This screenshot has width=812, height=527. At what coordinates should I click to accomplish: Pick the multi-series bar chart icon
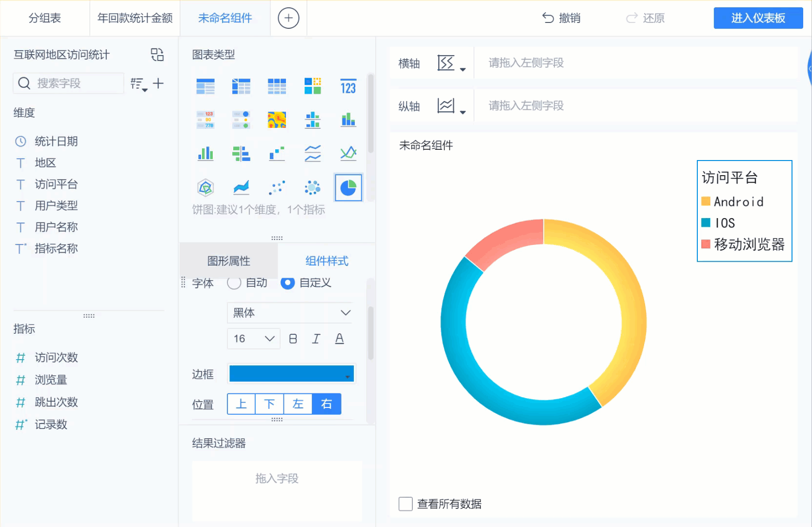point(205,153)
